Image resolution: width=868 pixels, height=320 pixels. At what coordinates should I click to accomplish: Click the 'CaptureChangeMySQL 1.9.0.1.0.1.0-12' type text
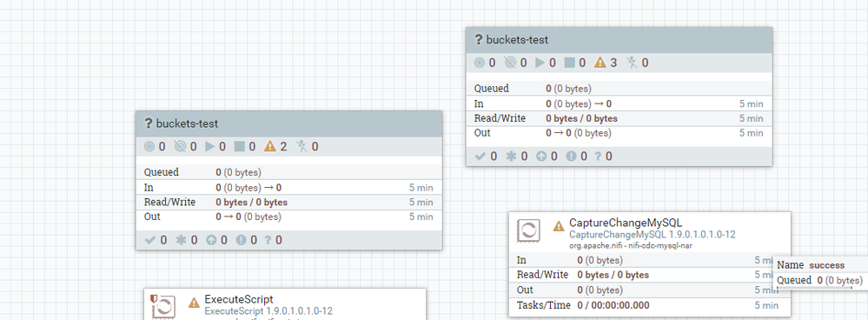(x=653, y=235)
